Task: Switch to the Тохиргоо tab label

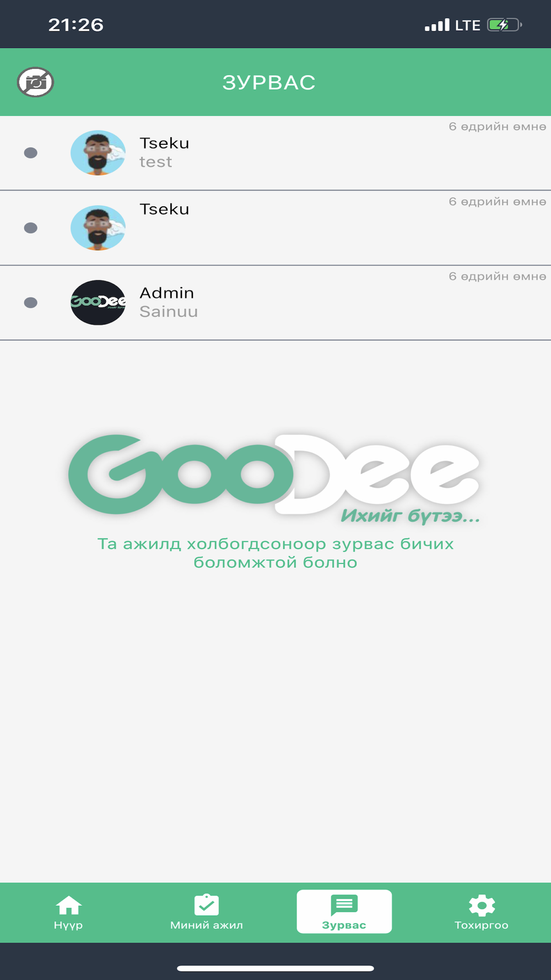Action: 482,925
